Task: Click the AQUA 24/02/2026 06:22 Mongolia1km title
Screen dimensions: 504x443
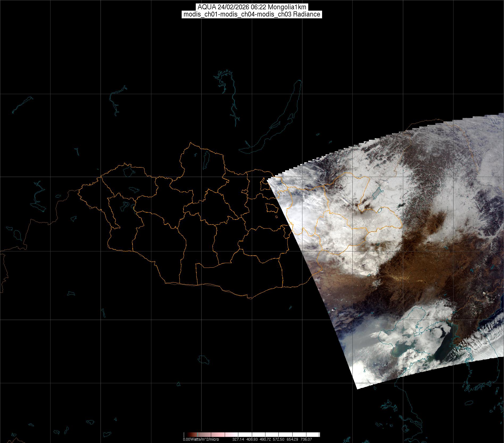Action: point(252,7)
